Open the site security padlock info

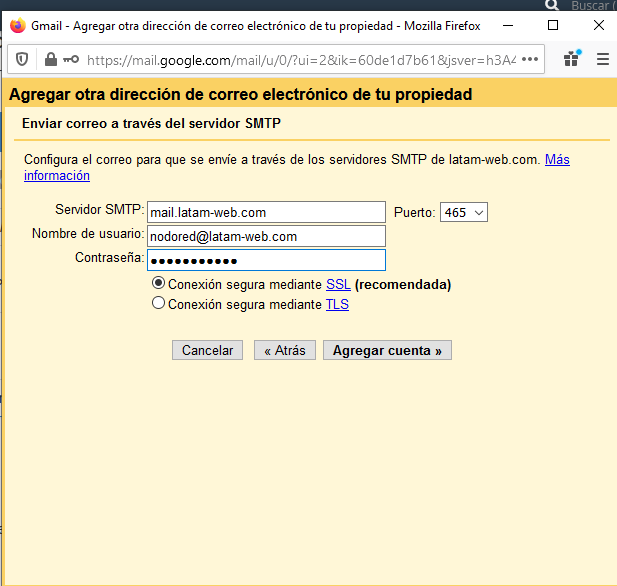coord(51,59)
